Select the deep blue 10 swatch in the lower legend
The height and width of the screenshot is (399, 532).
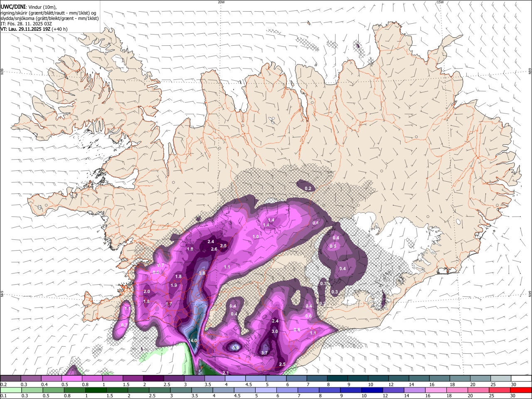click(x=372, y=390)
